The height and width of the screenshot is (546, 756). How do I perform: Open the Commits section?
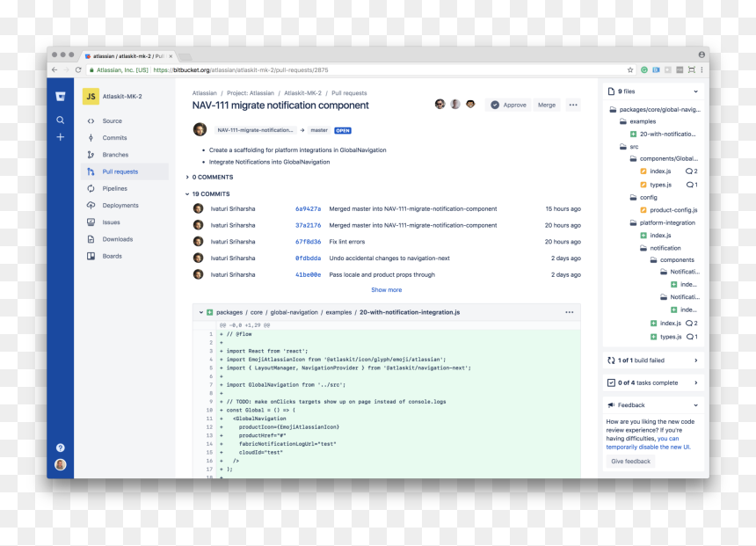(x=126, y=138)
